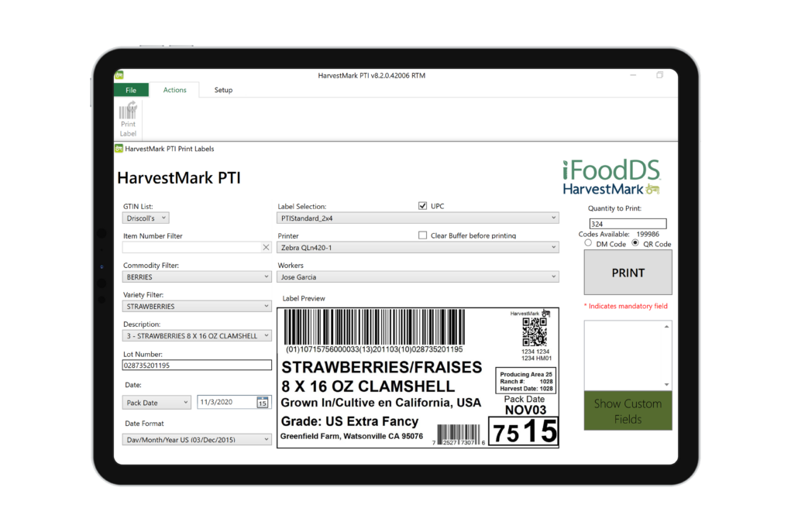798x532 pixels.
Task: Select the DM Code radio button
Action: point(588,243)
